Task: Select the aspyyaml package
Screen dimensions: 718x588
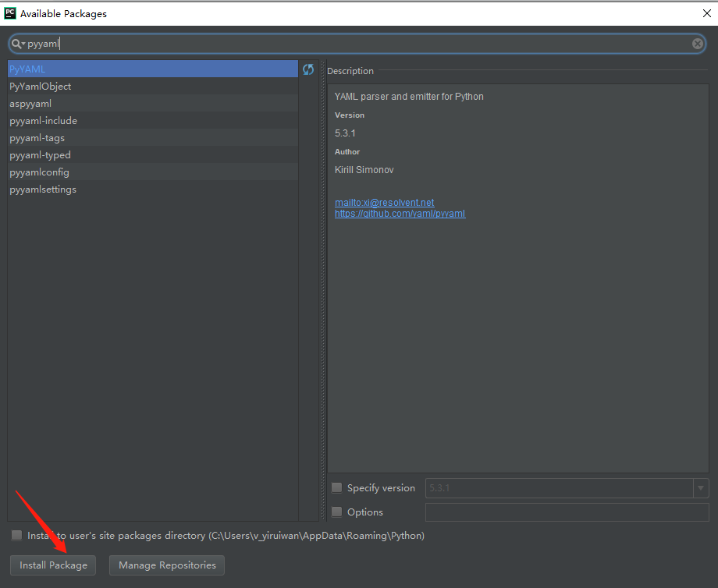Action: [153, 104]
